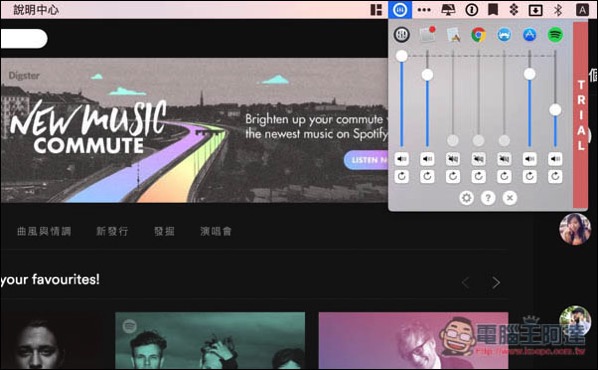Select the App Store icon in mixer
The height and width of the screenshot is (370, 598).
[x=529, y=35]
